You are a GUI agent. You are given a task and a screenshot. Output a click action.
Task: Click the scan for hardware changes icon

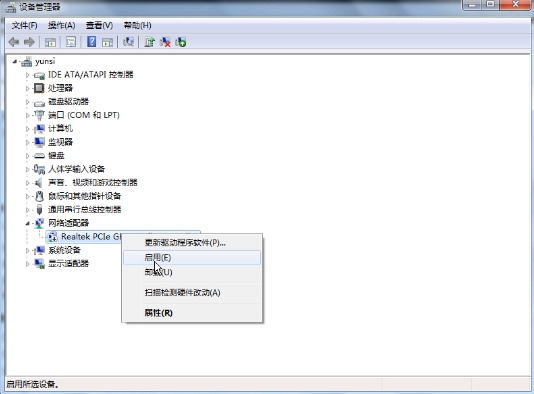click(128, 42)
